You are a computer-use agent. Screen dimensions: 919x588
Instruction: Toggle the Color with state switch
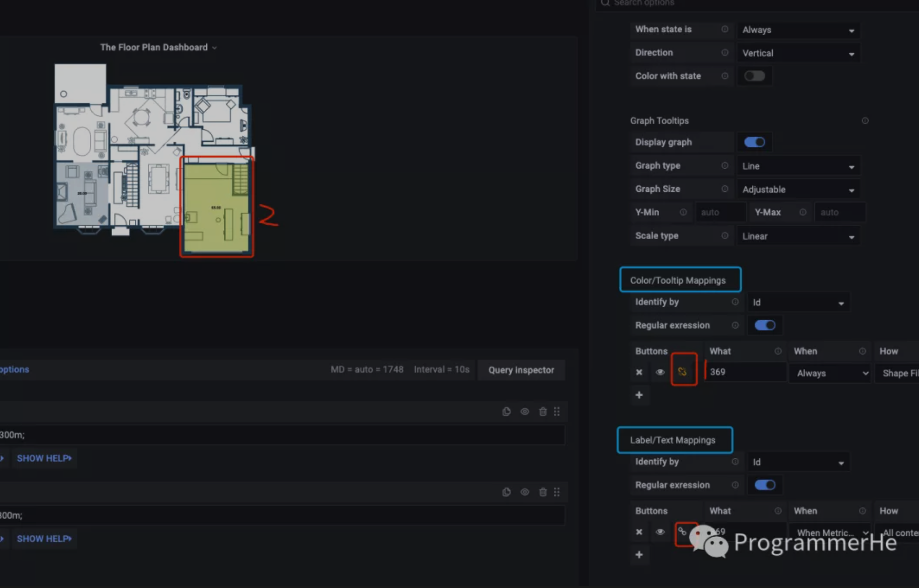(754, 76)
